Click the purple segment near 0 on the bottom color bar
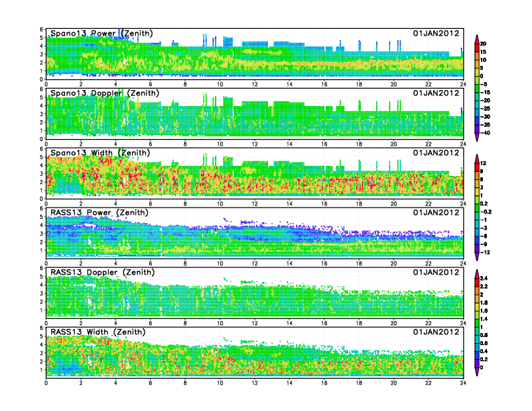Image resolution: width=532 pixels, height=411 pixels. pos(477,363)
